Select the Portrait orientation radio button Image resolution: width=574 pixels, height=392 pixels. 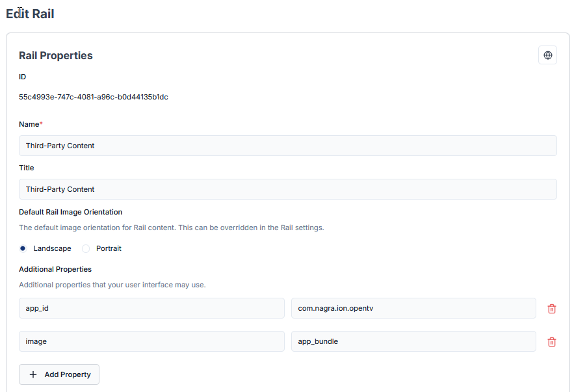(86, 248)
